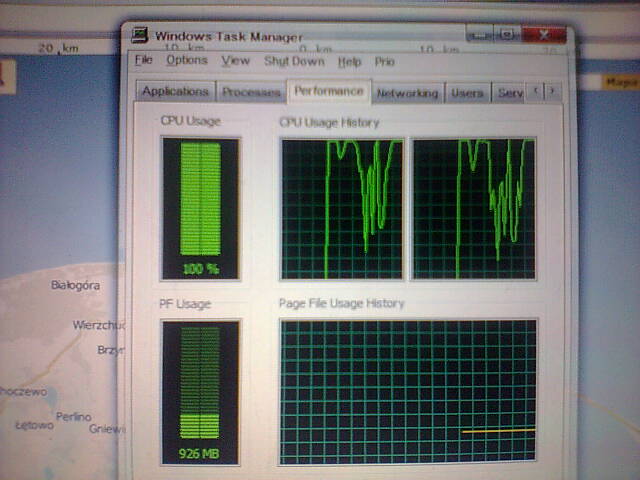Switch to the Networking tab
640x480 pixels.
(407, 93)
